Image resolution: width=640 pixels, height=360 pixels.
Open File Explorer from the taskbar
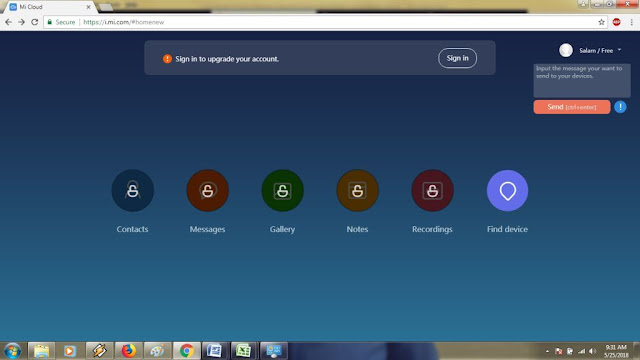(x=41, y=351)
